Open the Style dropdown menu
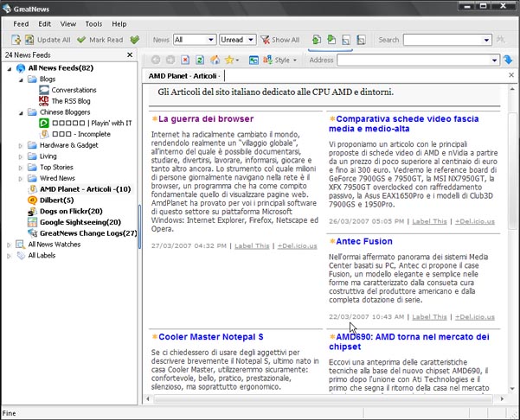Screen dimensions: 520x420 [279, 60]
